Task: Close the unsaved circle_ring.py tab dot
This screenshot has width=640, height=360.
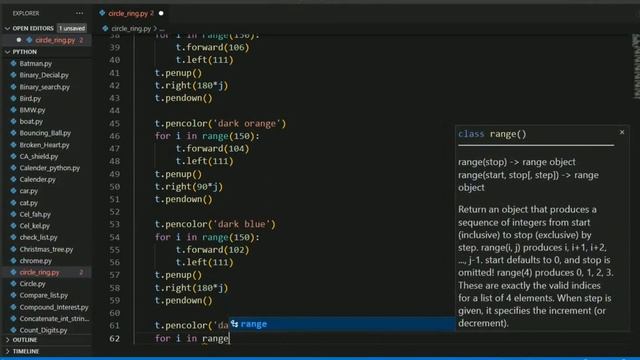Action: 161,13
